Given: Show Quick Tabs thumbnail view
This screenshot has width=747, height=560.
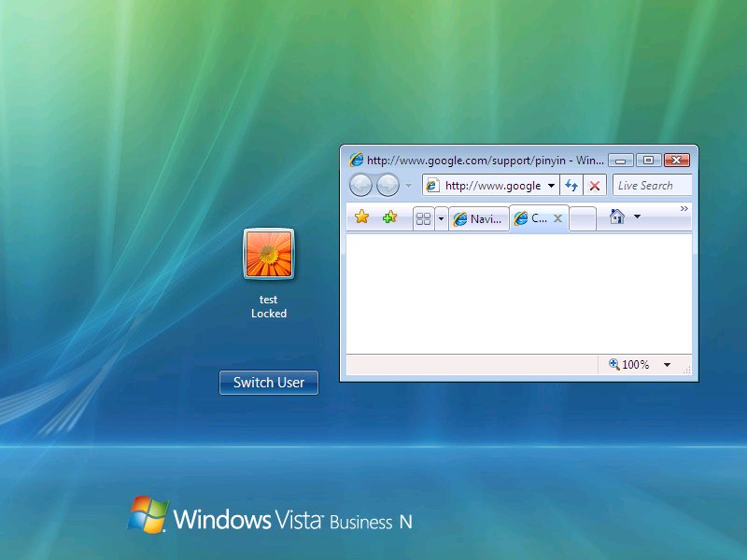Looking at the screenshot, I should point(423,218).
